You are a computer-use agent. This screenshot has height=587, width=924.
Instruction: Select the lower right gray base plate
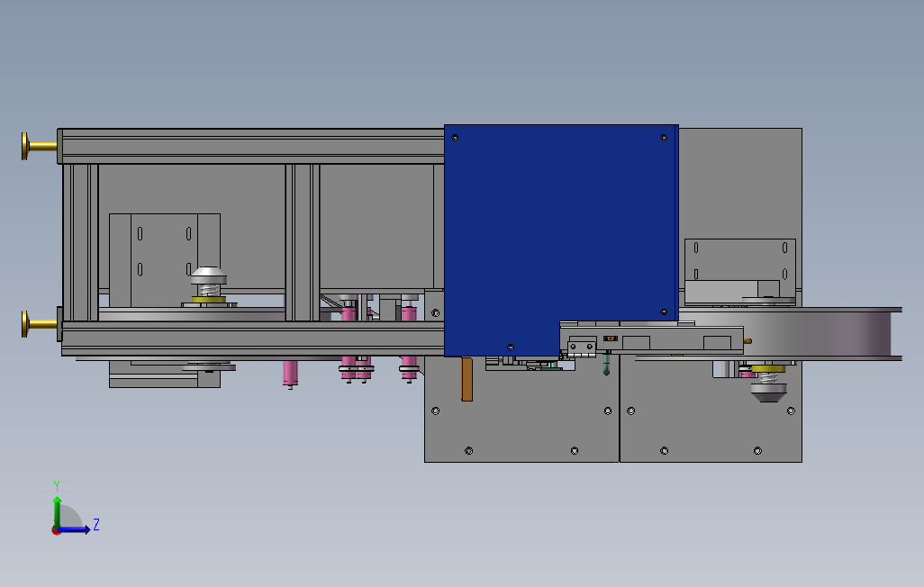pos(711,420)
